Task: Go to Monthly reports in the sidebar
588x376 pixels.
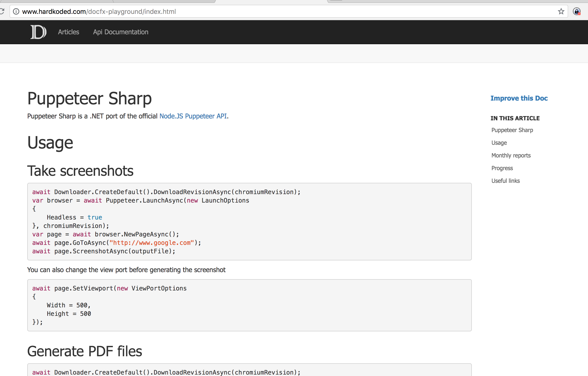Action: [x=511, y=156]
